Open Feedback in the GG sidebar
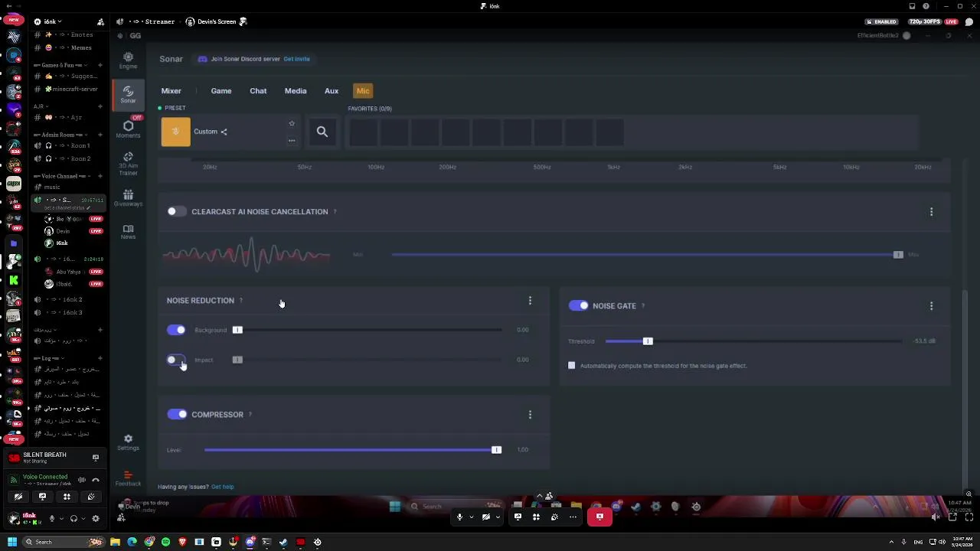Image resolution: width=980 pixels, height=551 pixels. [128, 478]
